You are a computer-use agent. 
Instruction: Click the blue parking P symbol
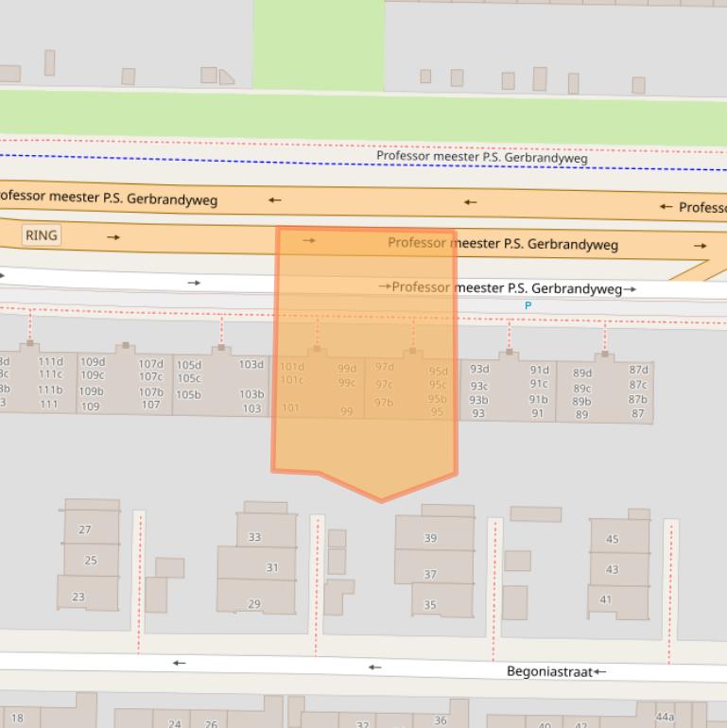click(x=528, y=305)
